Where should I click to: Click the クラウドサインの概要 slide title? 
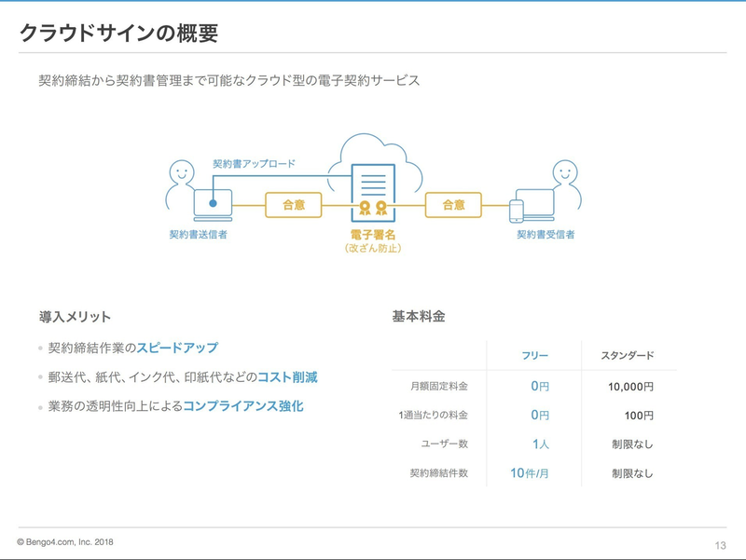[118, 34]
